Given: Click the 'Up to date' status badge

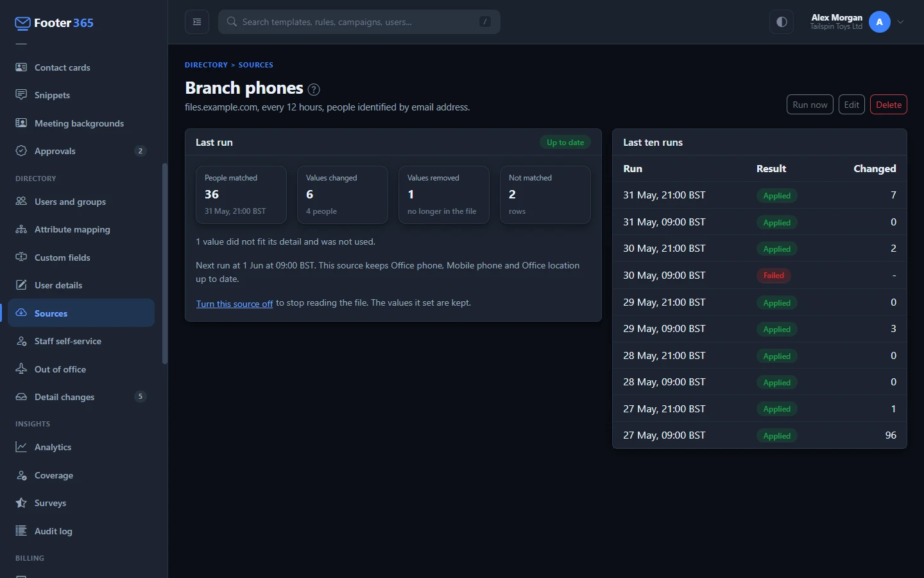Looking at the screenshot, I should (x=565, y=143).
